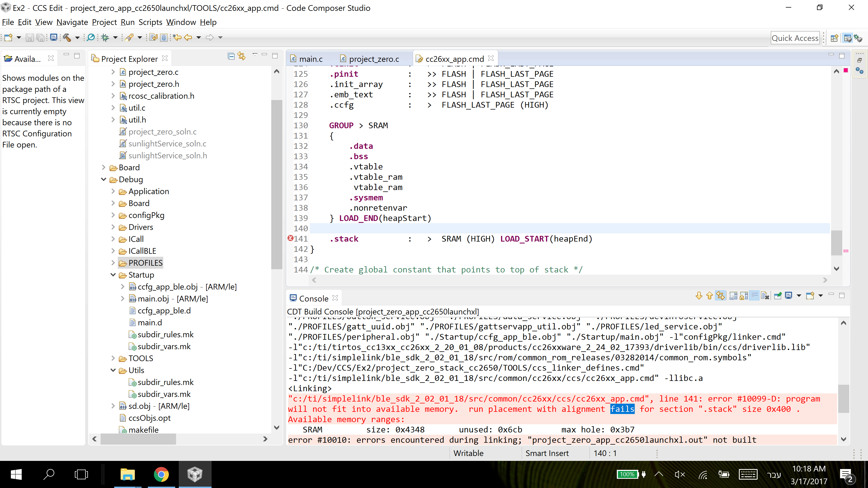Click the Debug bug icon
The height and width of the screenshot is (488, 868).
pos(105,37)
